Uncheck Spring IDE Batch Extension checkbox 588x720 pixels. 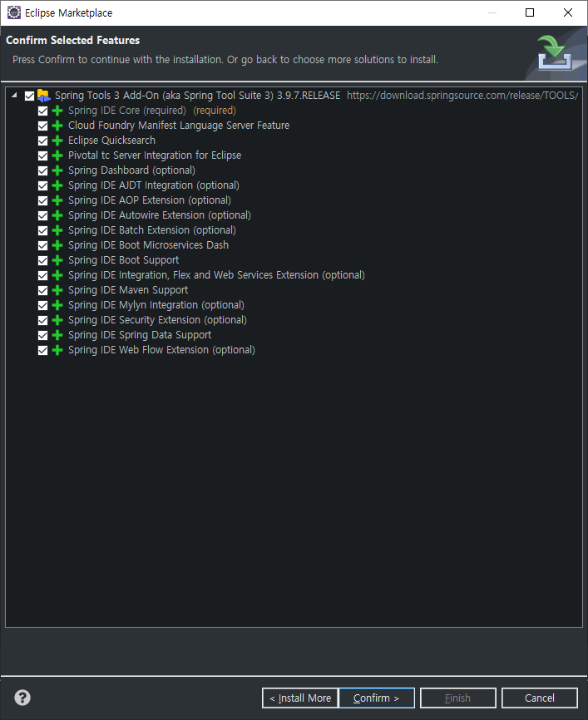click(x=42, y=230)
